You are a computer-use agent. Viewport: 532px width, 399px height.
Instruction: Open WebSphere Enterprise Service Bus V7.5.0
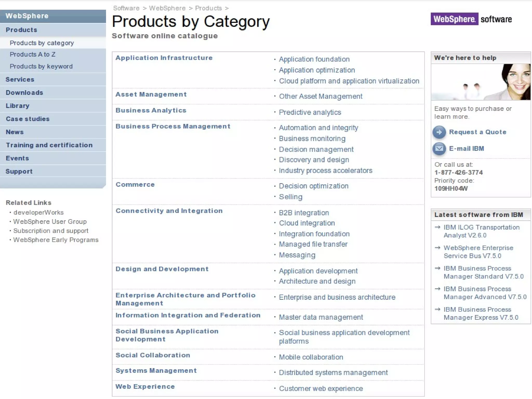478,252
